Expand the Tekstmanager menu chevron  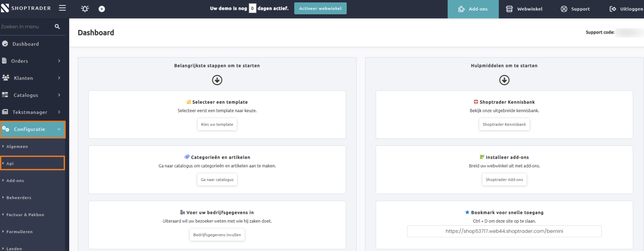[59, 112]
